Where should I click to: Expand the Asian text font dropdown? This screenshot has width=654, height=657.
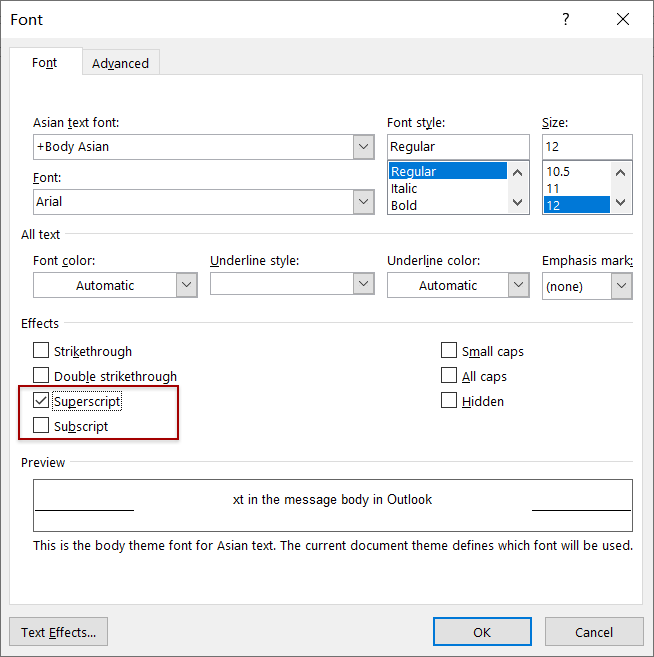[x=363, y=147]
